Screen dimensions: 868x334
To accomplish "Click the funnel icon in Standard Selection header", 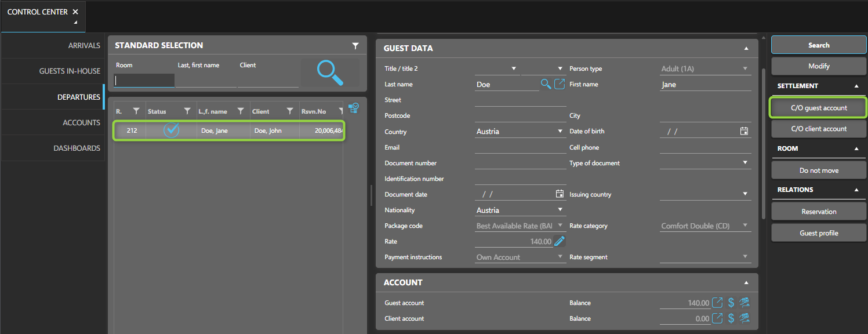I will pos(355,46).
